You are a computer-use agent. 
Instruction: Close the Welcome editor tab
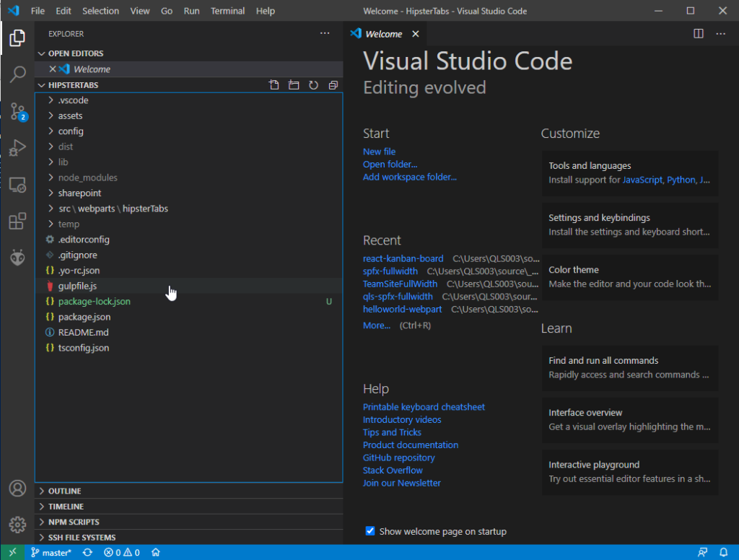[x=415, y=34]
